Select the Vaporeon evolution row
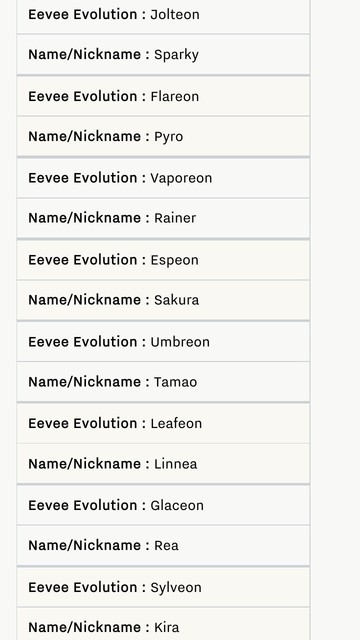 click(x=163, y=178)
